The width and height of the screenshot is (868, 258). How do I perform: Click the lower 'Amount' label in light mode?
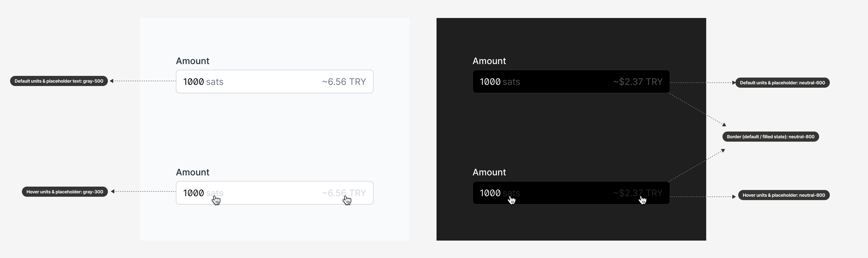[x=192, y=172]
